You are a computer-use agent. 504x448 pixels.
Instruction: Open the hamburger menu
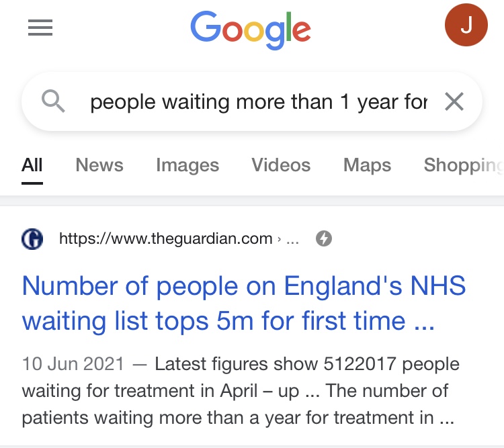pos(40,28)
